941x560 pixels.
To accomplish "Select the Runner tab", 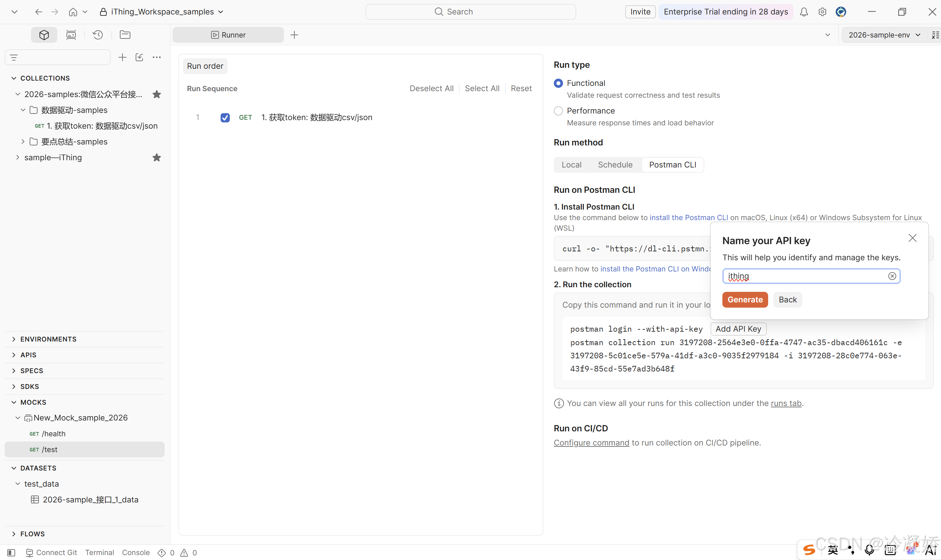I will [x=228, y=35].
